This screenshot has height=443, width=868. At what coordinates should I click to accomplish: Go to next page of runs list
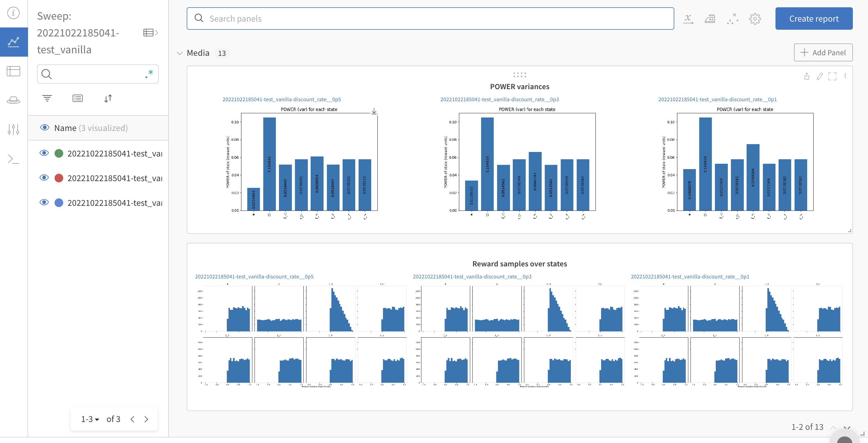tap(146, 419)
